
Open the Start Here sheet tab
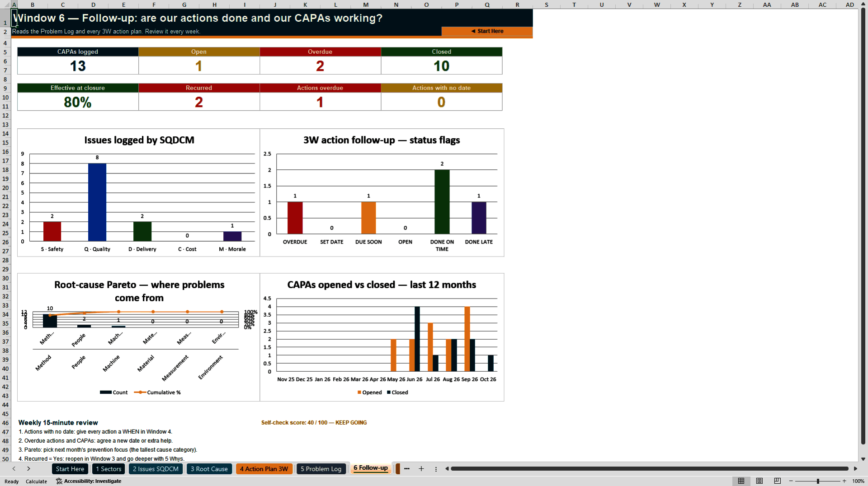tap(70, 469)
